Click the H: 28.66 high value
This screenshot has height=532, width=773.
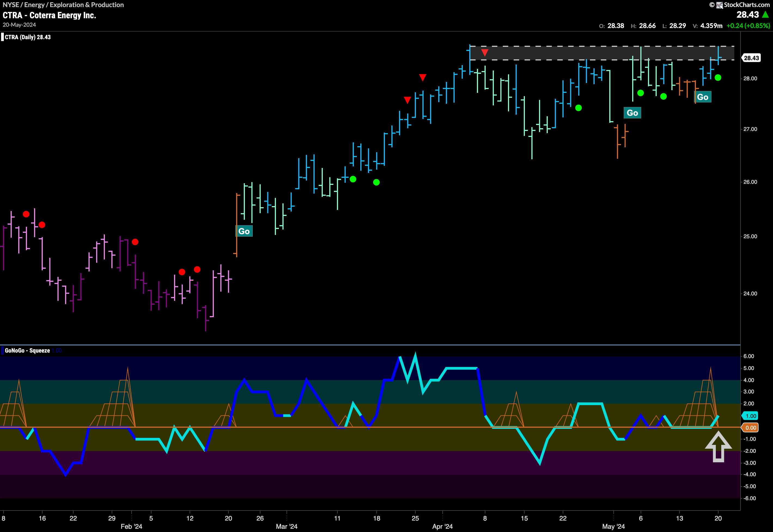point(643,26)
